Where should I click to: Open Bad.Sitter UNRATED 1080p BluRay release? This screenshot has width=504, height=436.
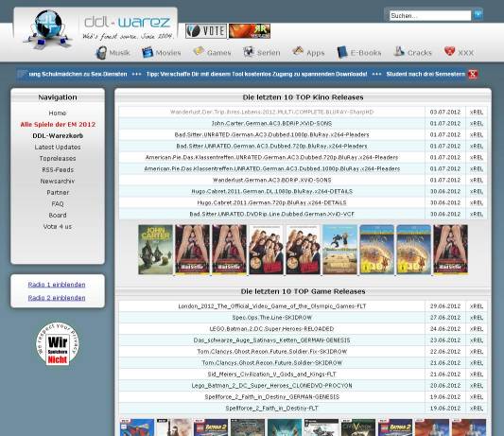coord(271,134)
